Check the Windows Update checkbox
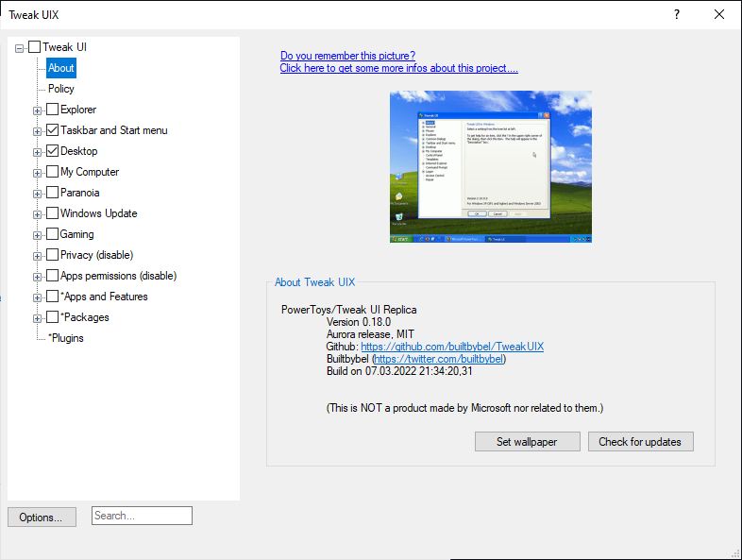The width and height of the screenshot is (742, 560). point(53,213)
